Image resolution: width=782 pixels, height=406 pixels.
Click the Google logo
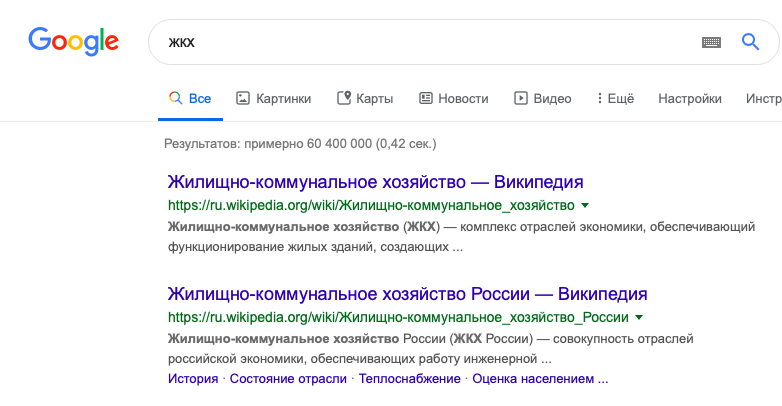(73, 41)
